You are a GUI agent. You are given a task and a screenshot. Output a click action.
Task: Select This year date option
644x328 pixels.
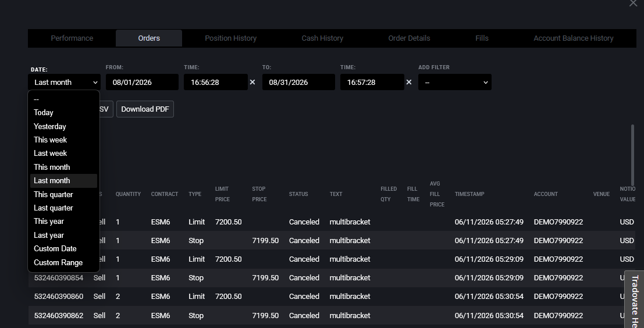(63, 221)
